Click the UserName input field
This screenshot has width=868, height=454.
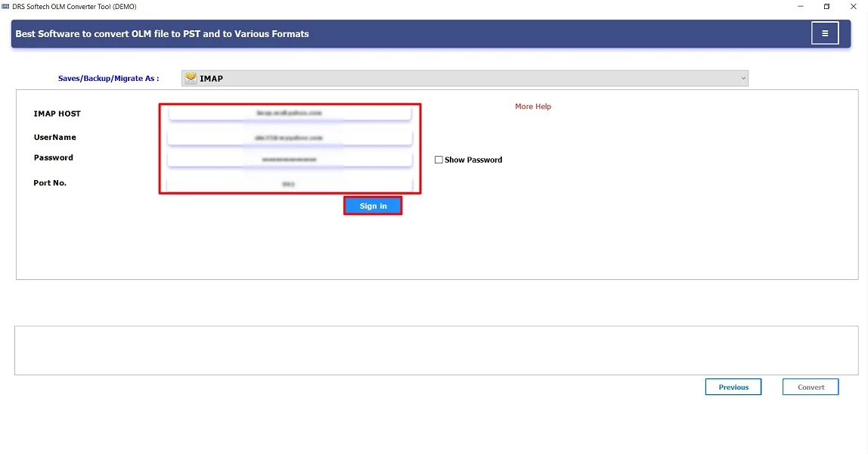pos(290,137)
